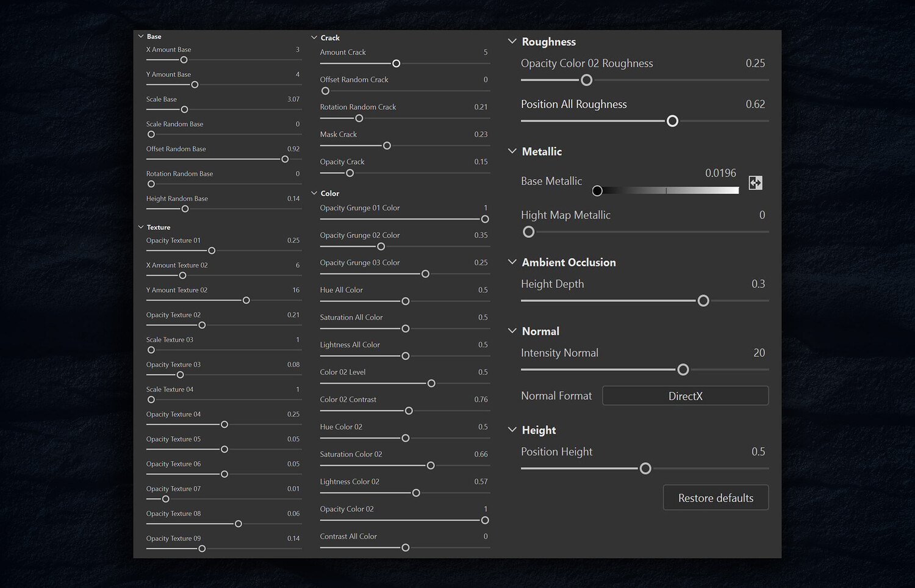Click the Intensity Normal slider handle

(683, 370)
